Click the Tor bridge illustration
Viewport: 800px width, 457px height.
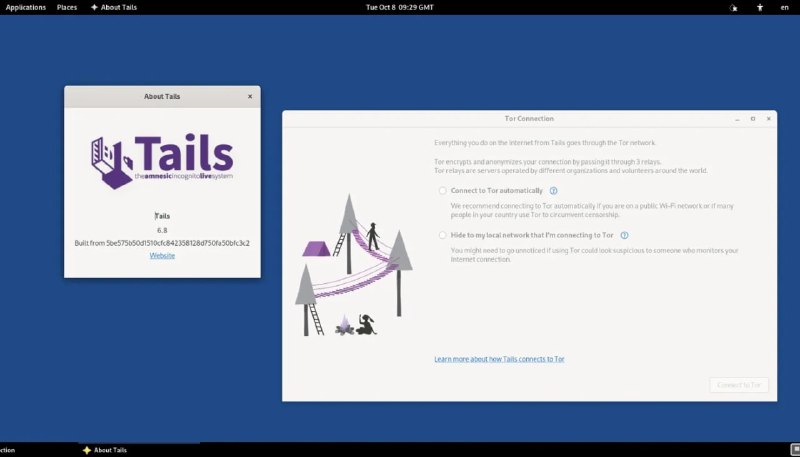(x=354, y=265)
